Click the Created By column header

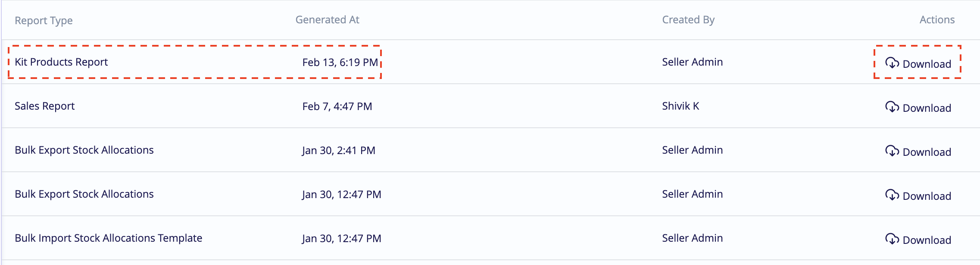(x=688, y=20)
